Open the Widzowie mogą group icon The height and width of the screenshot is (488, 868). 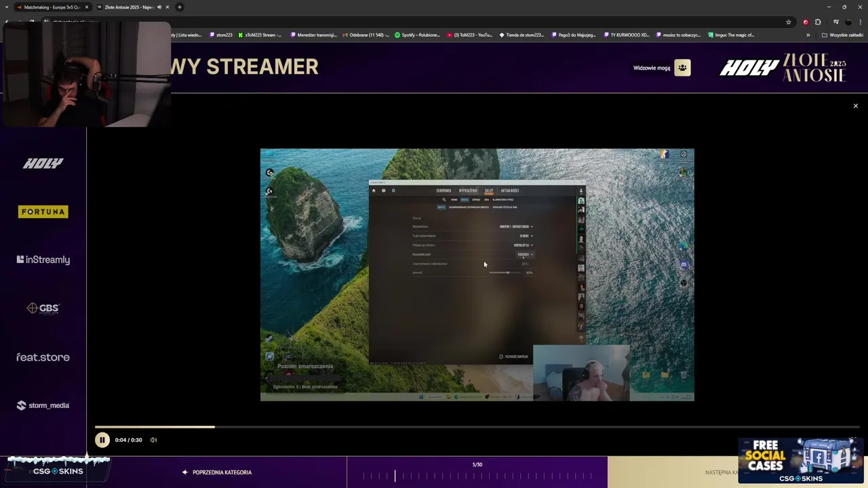click(682, 68)
